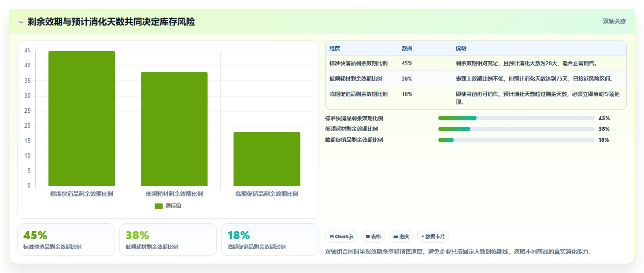644x273 pixels.
Task: Toggle the 指标值 legend color box
Action: (x=159, y=206)
